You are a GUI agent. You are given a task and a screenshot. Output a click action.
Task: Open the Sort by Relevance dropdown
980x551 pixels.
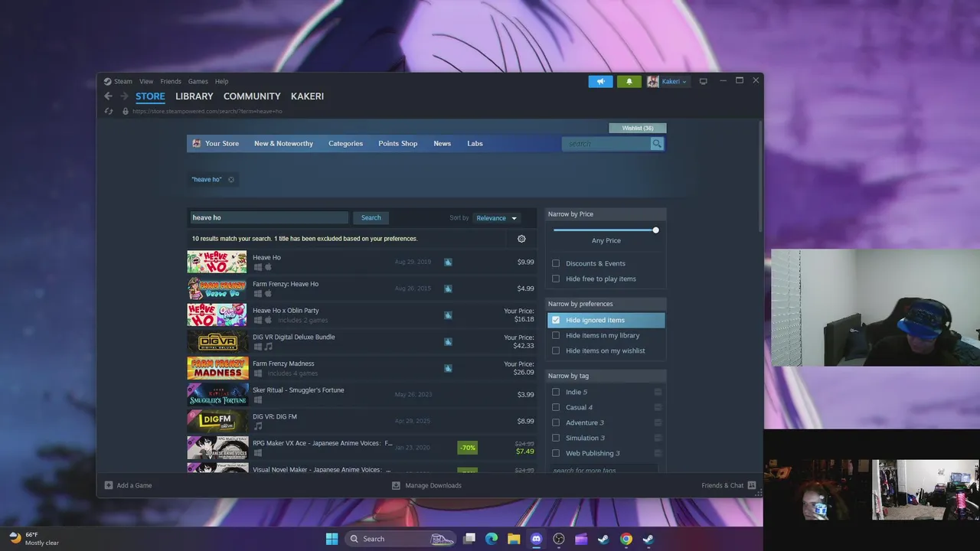coord(496,218)
